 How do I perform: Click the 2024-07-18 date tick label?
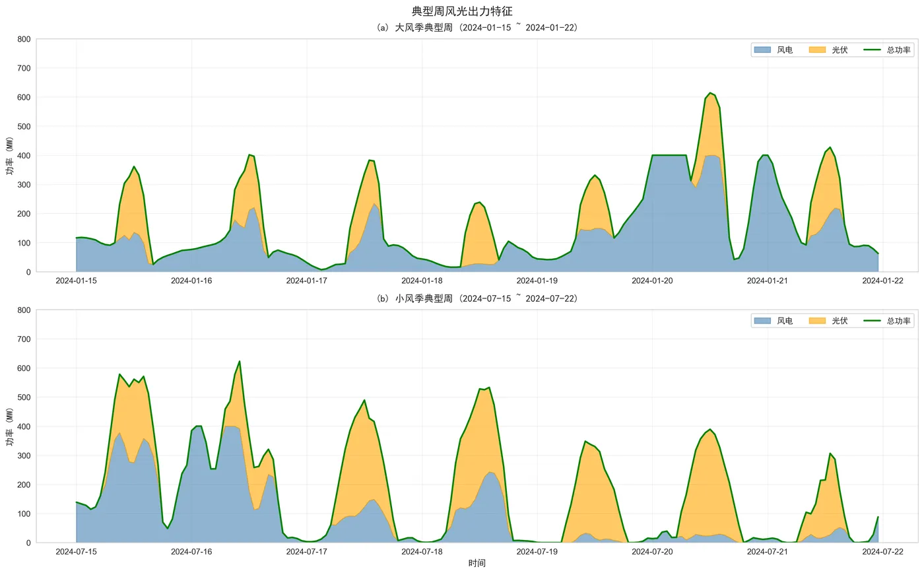422,551
